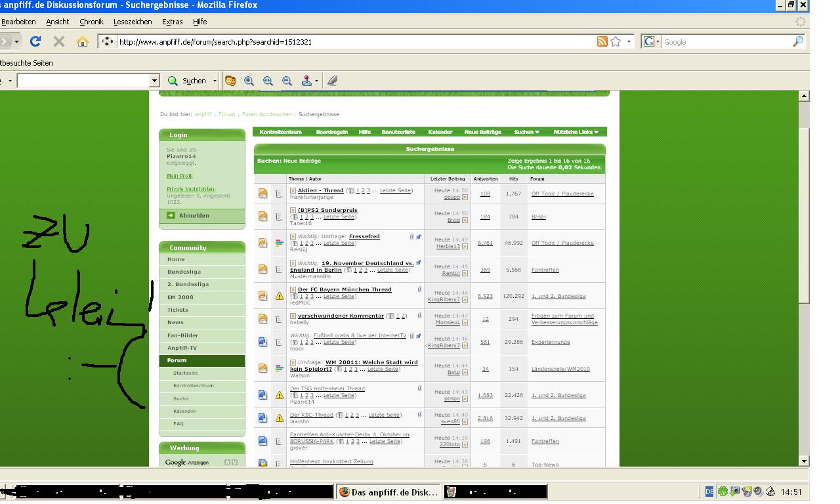
Task: Click the theater masks toolbar icon
Action: click(x=230, y=81)
